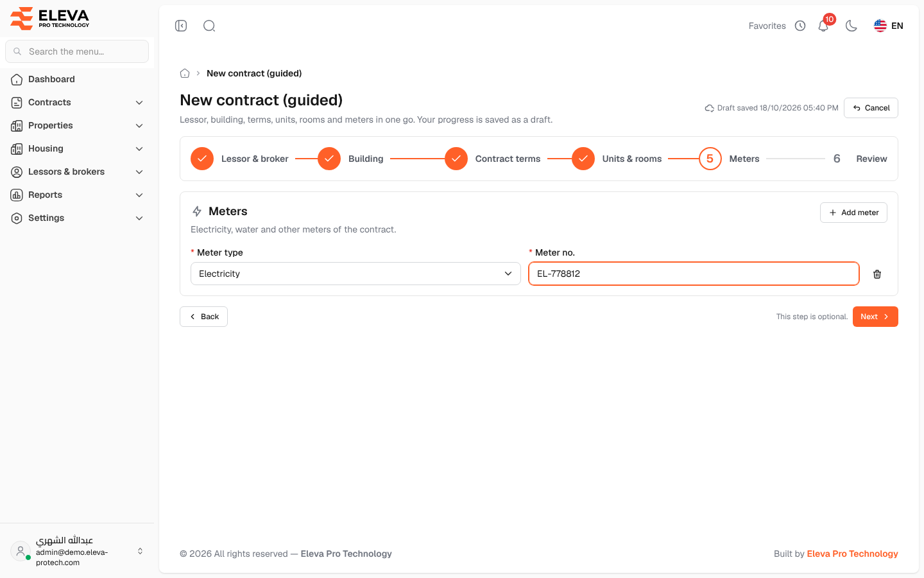Open the search magnifier in top bar

pos(209,26)
